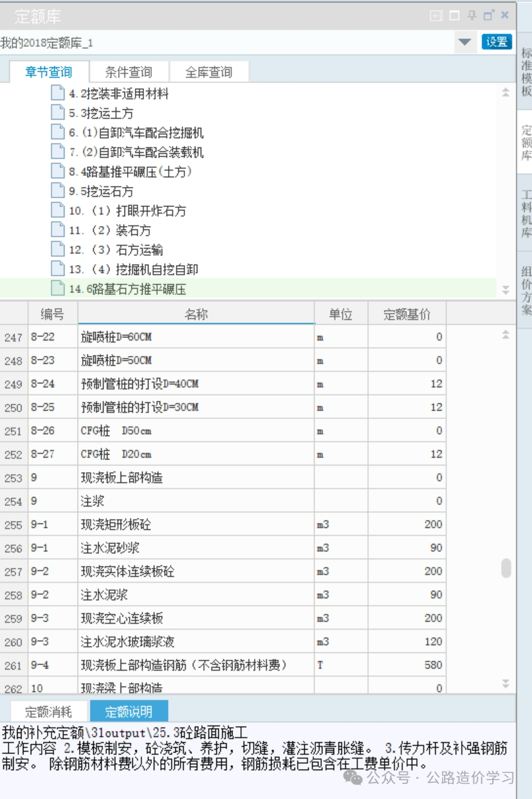The width and height of the screenshot is (532, 799).
Task: Select row 现浇板上部构造钢筋（不含钢筋材料费）
Action: (x=223, y=666)
